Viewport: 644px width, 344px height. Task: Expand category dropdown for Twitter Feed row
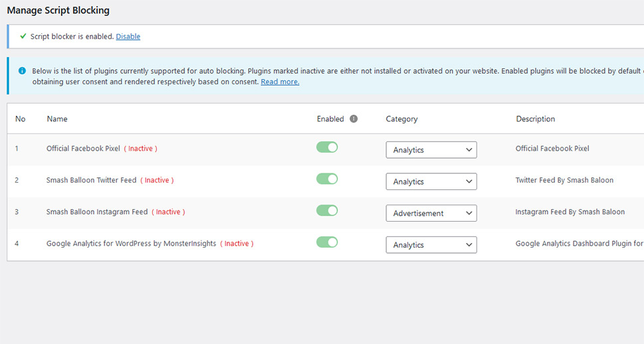click(x=431, y=181)
